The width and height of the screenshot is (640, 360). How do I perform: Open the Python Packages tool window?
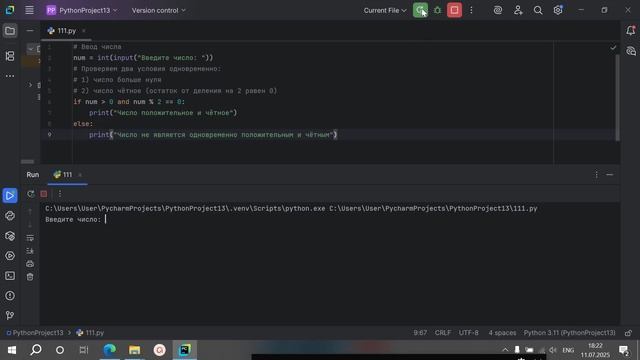(10, 236)
